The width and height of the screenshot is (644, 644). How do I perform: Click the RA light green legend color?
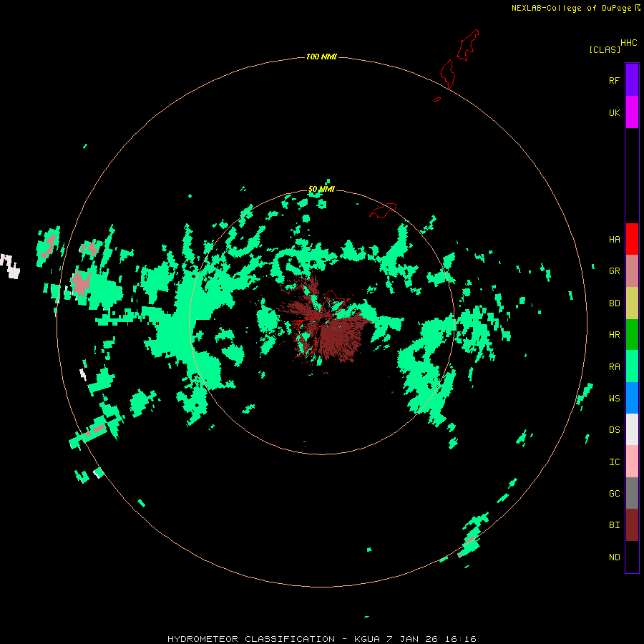[x=632, y=366]
